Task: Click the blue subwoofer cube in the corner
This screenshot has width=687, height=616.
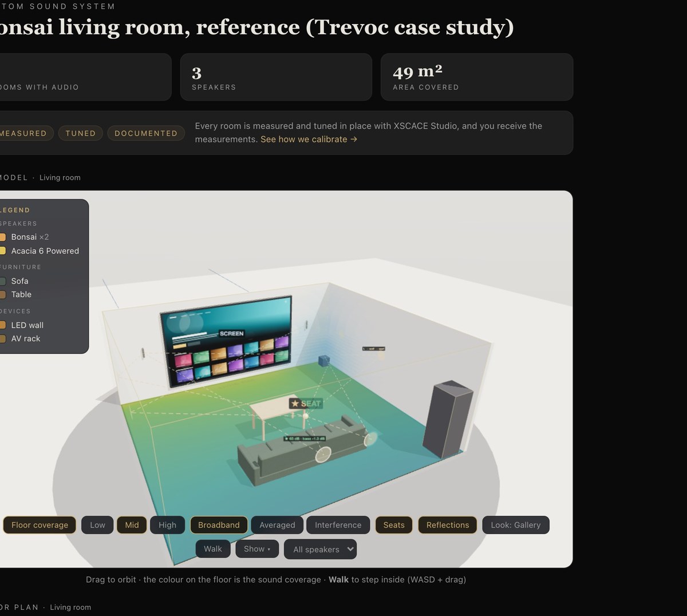Action: click(x=324, y=361)
